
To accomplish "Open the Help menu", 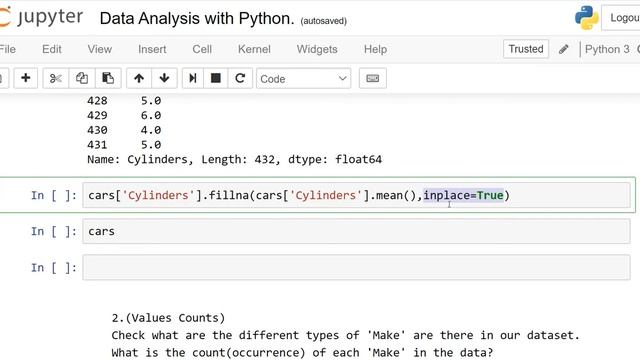I will (x=376, y=49).
